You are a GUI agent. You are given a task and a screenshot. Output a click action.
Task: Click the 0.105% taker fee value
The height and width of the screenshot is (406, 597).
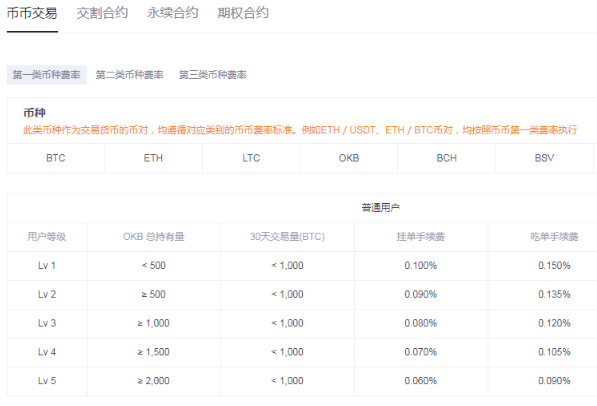pos(554,352)
